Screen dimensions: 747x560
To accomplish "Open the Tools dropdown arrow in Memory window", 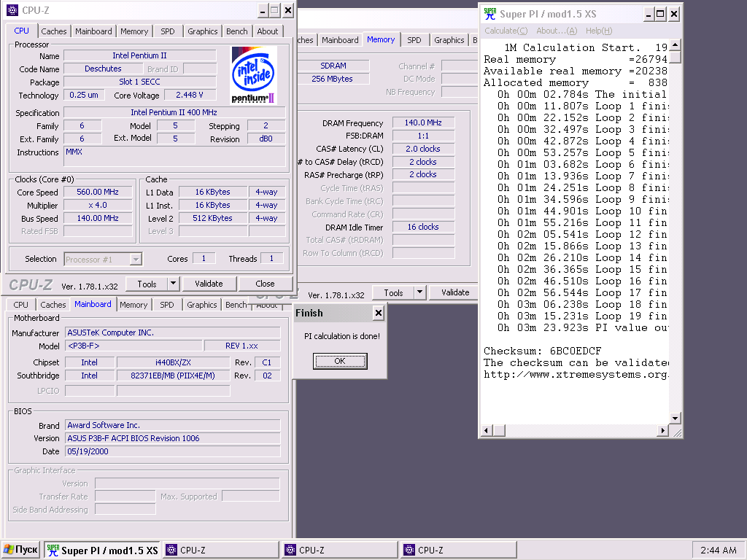I will (x=419, y=292).
